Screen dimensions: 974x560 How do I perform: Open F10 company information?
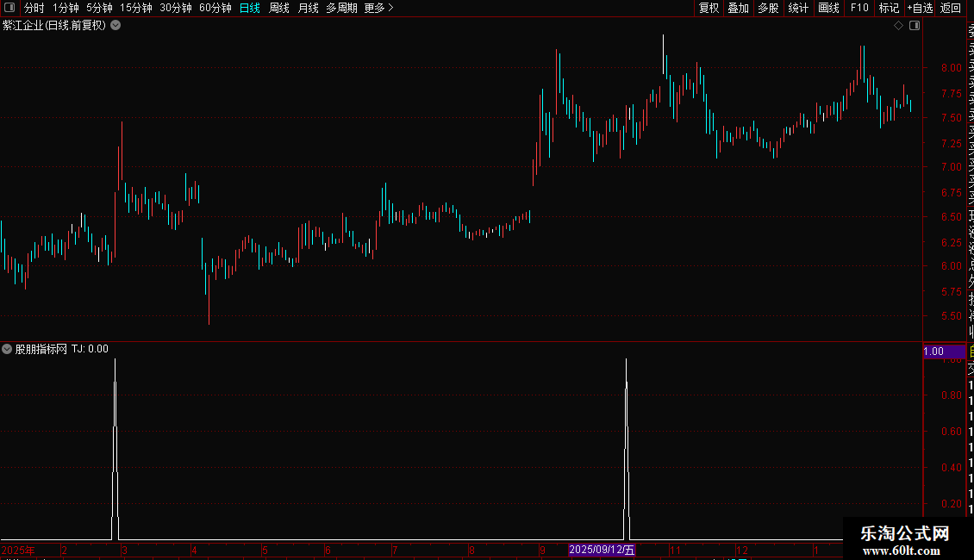[859, 8]
